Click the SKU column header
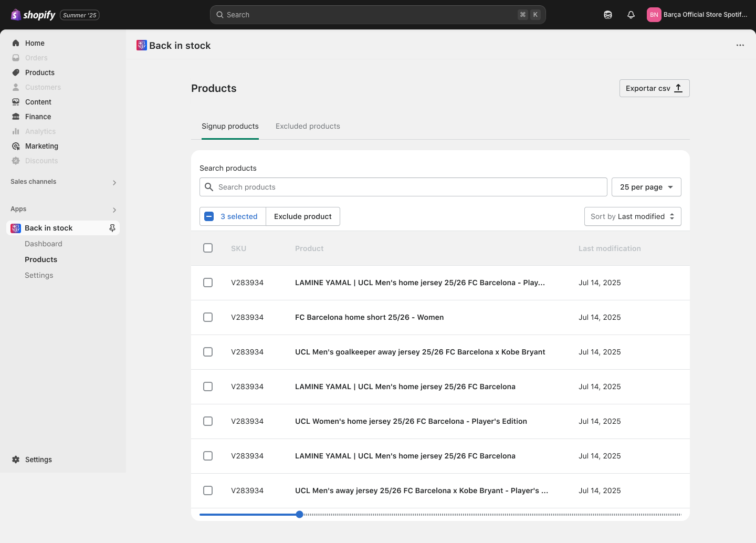The height and width of the screenshot is (543, 756). pyautogui.click(x=238, y=248)
